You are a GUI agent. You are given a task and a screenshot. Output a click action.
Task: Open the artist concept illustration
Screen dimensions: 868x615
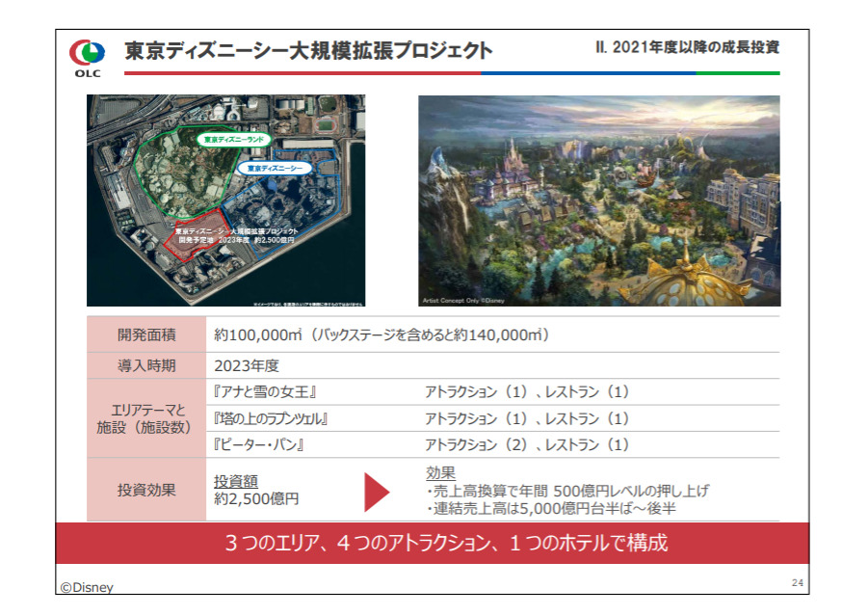[x=599, y=201]
